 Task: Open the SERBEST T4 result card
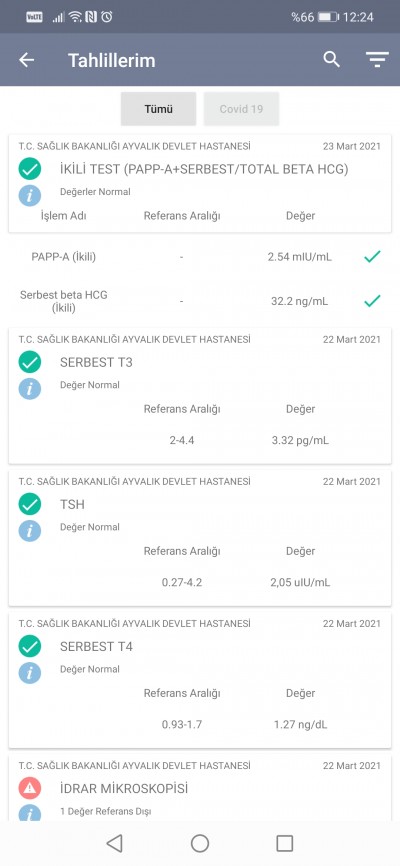point(200,680)
